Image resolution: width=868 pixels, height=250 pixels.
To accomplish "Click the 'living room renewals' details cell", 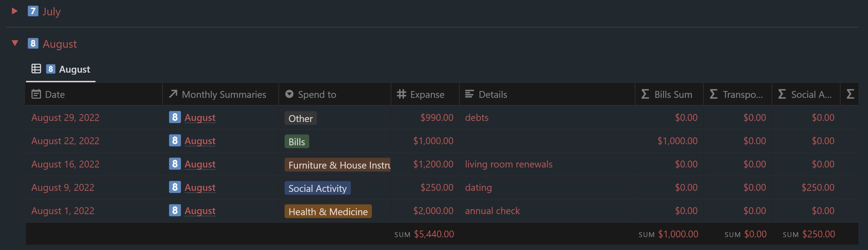I will coord(508,164).
